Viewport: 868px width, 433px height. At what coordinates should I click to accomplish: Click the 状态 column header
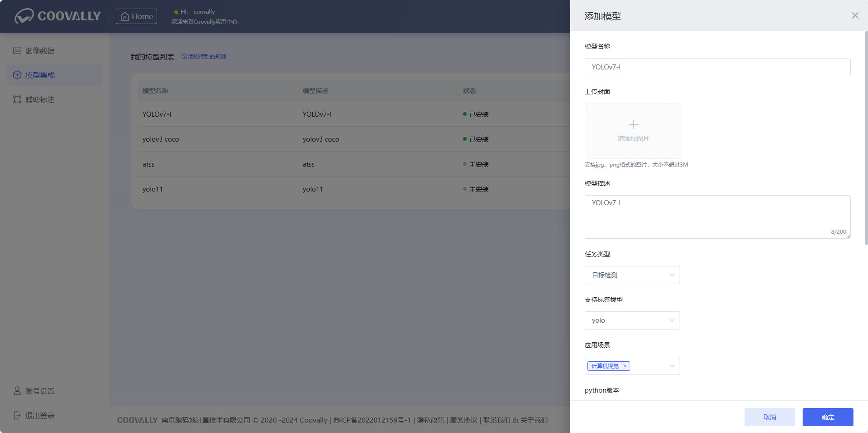tap(469, 91)
